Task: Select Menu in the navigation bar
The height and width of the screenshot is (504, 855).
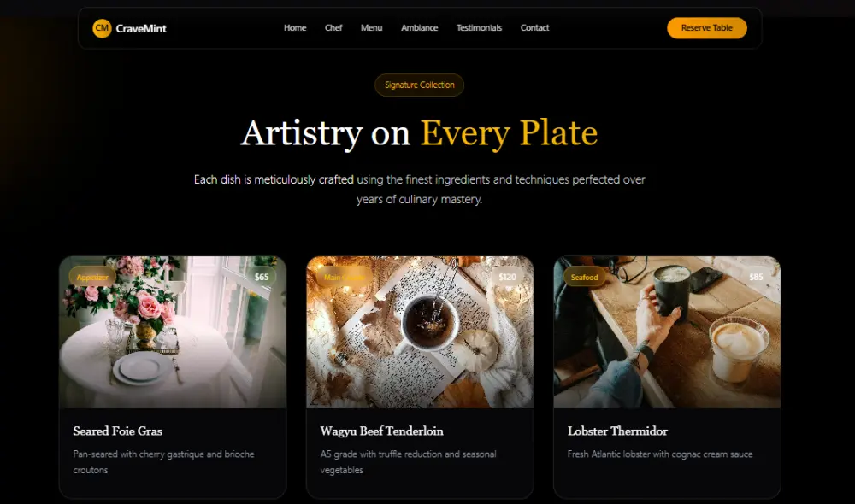Action: tap(371, 28)
